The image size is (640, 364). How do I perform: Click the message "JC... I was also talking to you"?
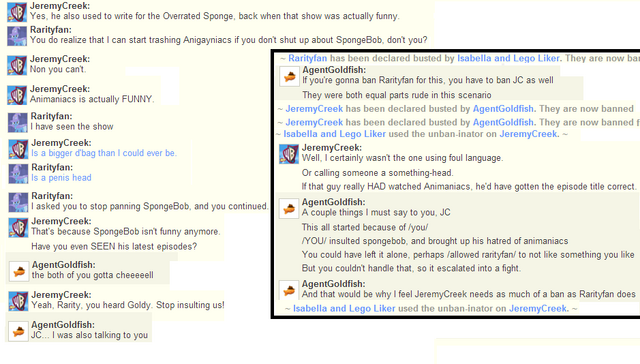click(x=89, y=335)
